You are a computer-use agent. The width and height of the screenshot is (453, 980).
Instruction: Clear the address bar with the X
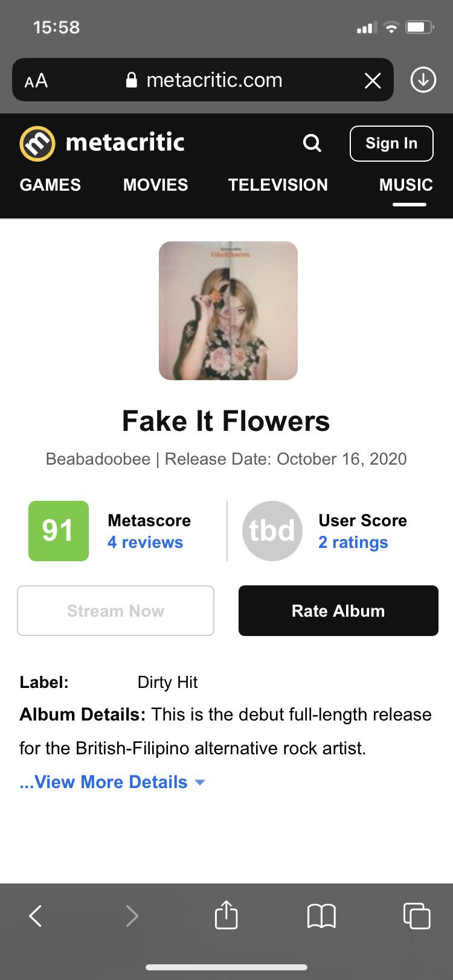(x=373, y=80)
